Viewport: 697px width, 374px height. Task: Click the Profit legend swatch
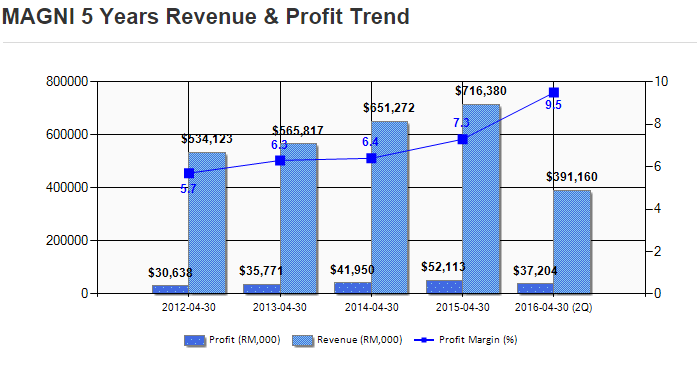195,341
